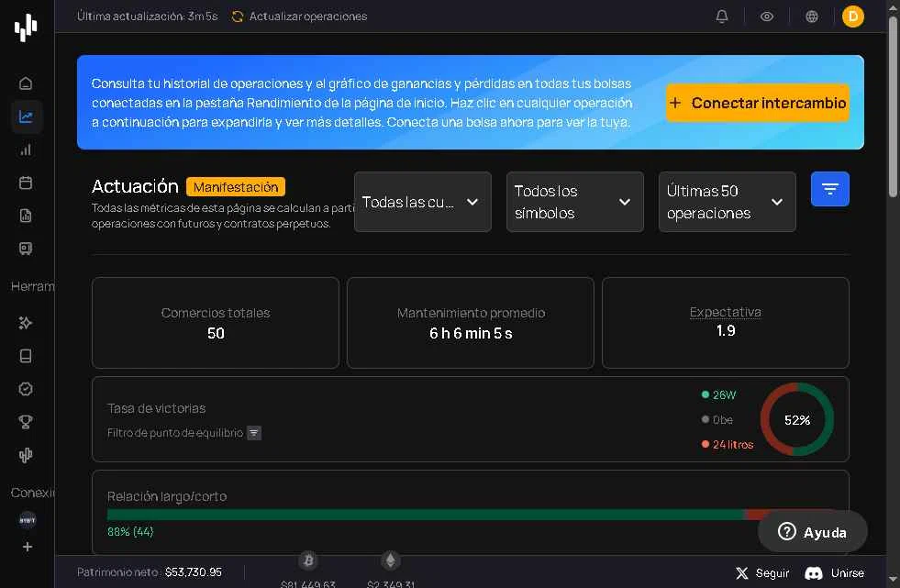Open the calendar icon in sidebar

26,183
